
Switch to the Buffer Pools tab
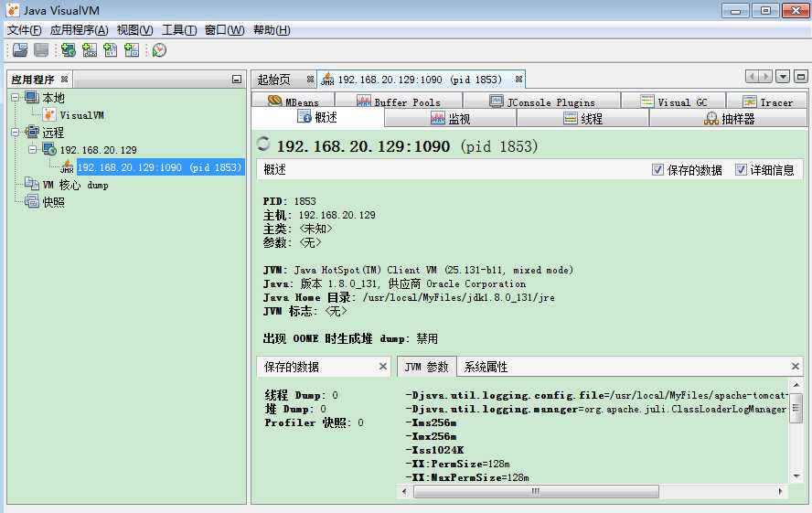pyautogui.click(x=399, y=101)
